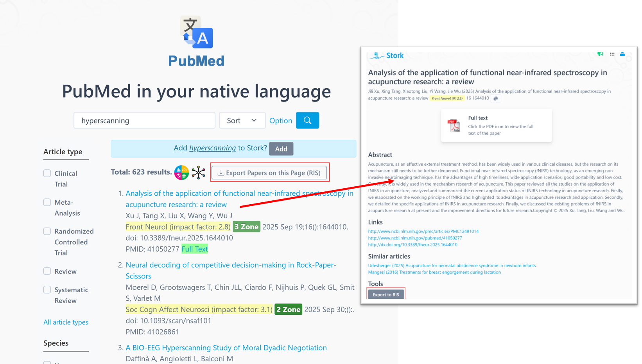Open the network graph icon
This screenshot has height=364, width=642.
(199, 173)
